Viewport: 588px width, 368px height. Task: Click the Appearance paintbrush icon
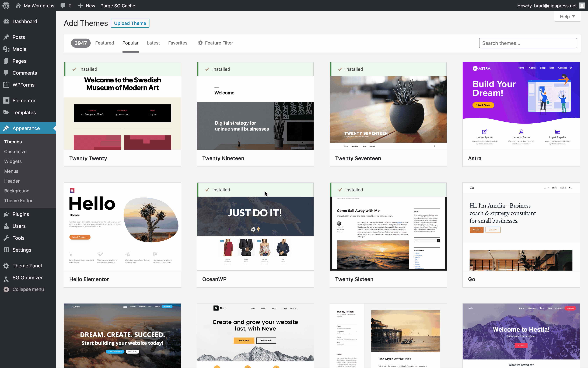click(x=6, y=128)
